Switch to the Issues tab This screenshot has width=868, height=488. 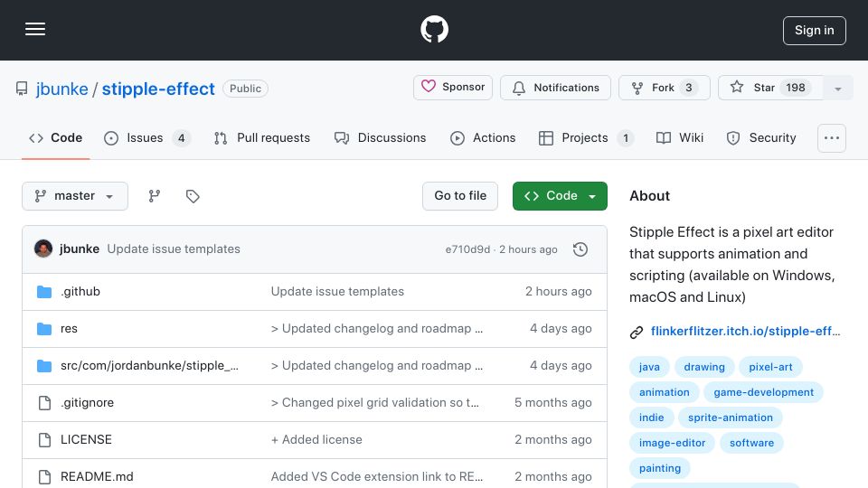(147, 137)
